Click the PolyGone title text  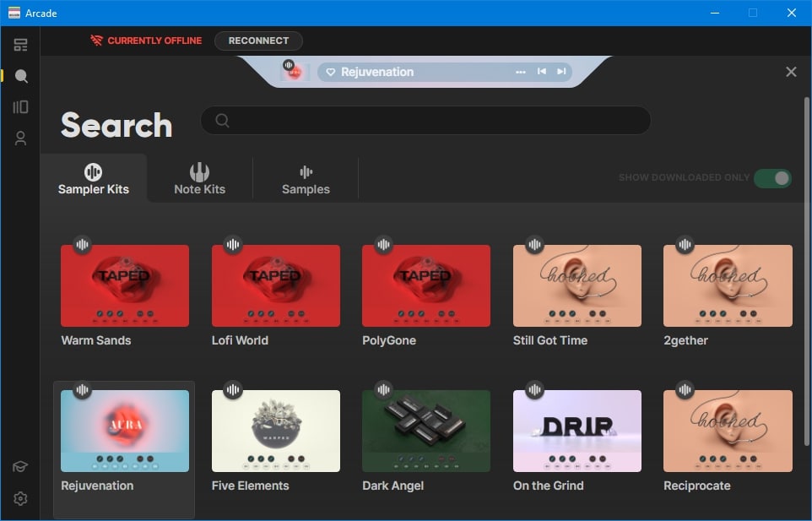(x=389, y=341)
